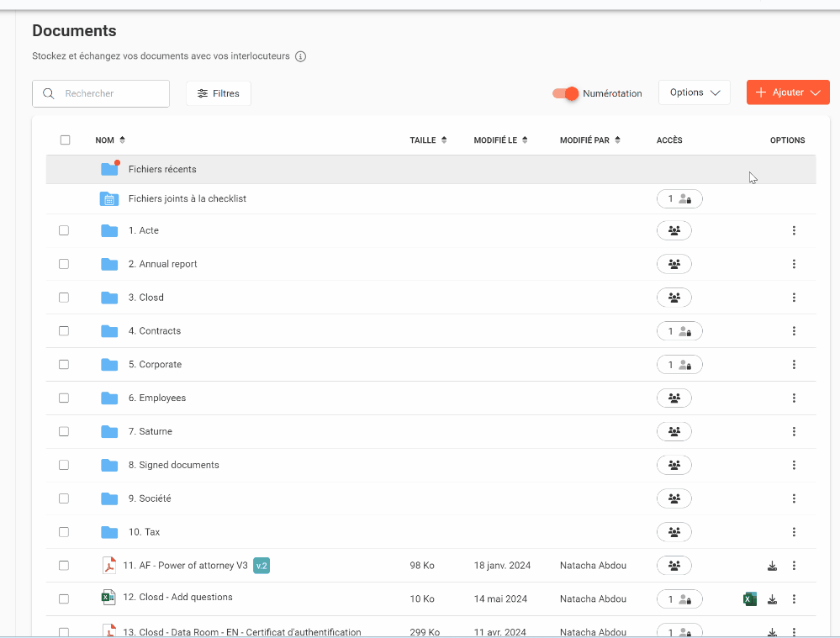Click restricted access badge for 4. Contracts
Image resolution: width=840 pixels, height=638 pixels.
coord(679,331)
